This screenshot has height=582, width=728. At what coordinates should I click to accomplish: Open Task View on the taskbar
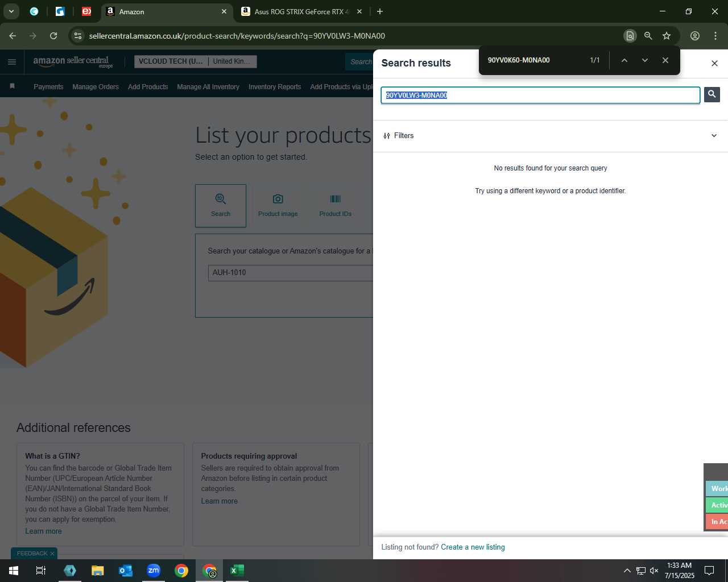click(x=41, y=571)
